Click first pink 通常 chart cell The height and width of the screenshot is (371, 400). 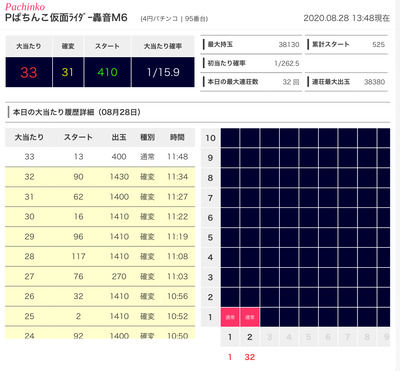click(x=230, y=317)
